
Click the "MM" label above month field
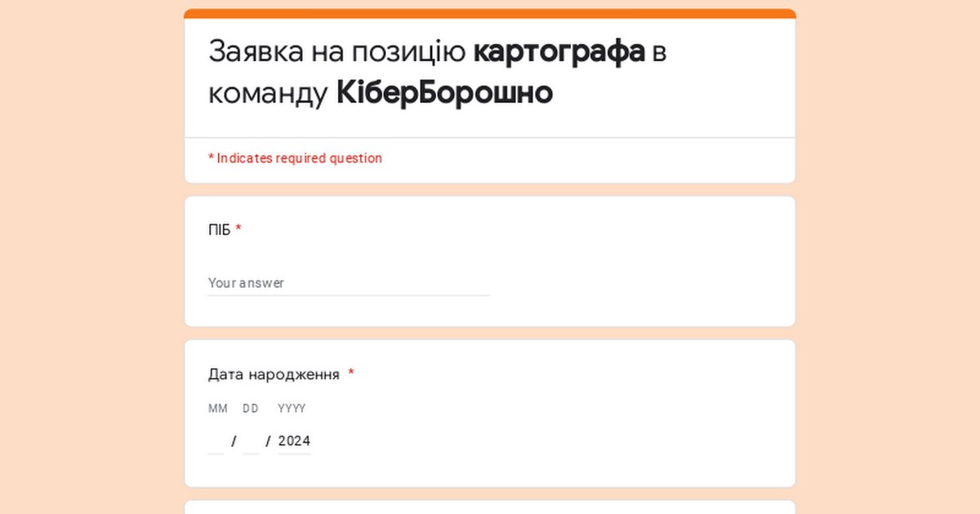(217, 409)
